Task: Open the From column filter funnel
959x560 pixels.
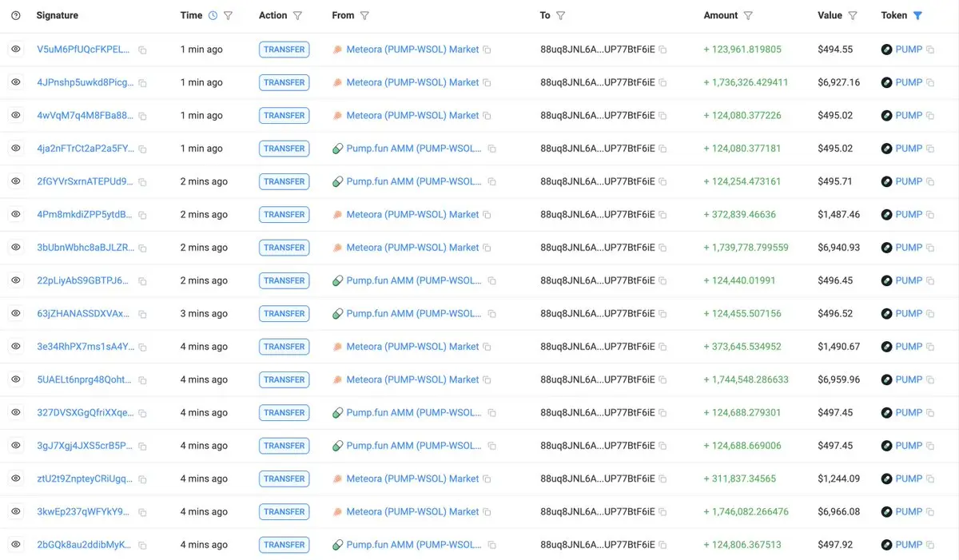Action: tap(365, 15)
